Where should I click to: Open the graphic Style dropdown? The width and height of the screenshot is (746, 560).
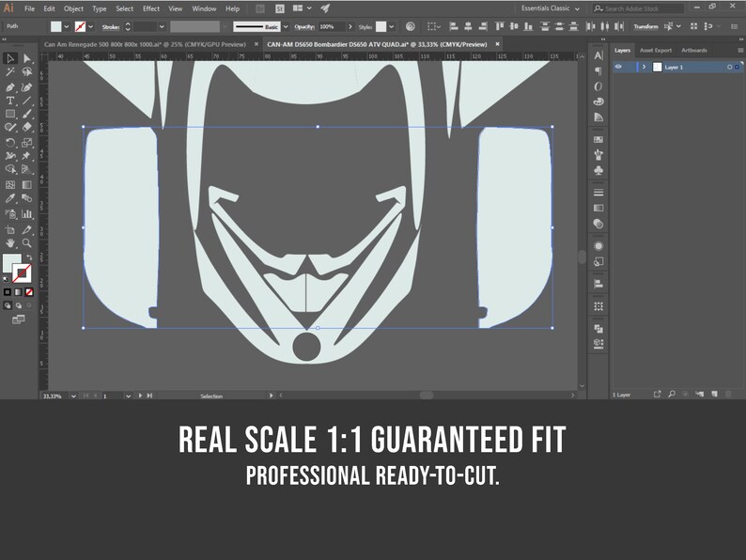391,27
